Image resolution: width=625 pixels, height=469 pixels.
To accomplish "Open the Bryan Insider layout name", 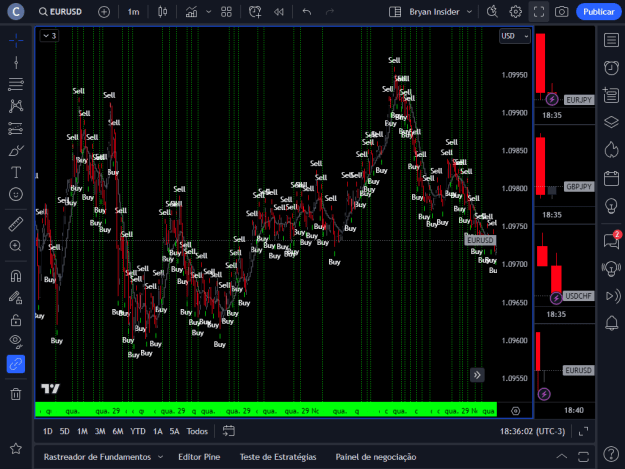I will (434, 12).
